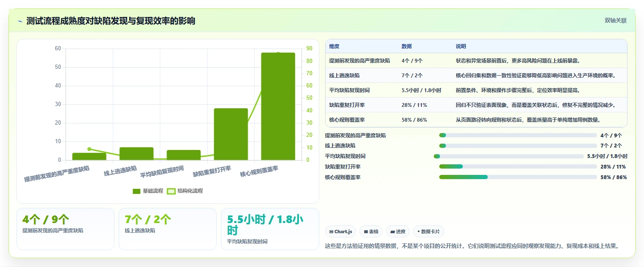This screenshot has height=267, width=644.
Task: Toggle 结构化流程 legend entry
Action: [x=185, y=191]
